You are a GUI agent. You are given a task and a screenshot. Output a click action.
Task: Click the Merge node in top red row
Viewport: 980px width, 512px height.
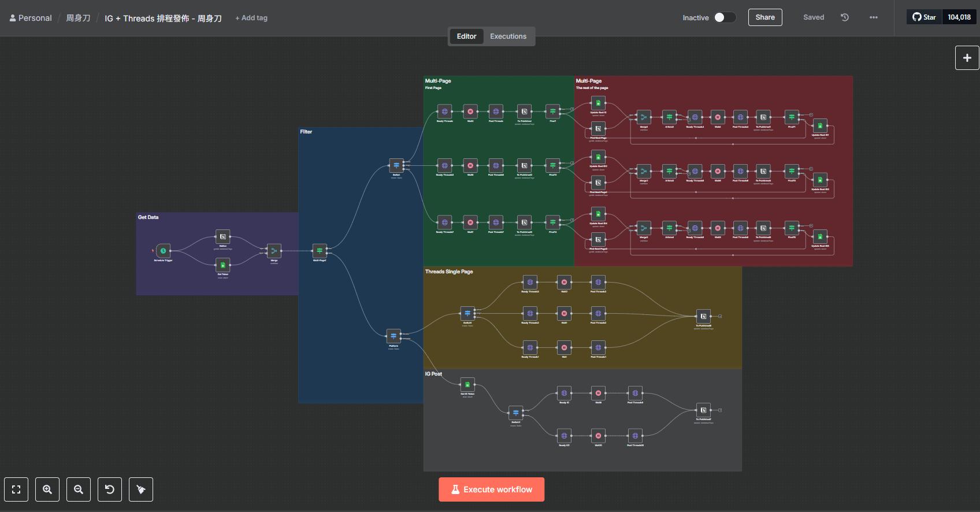coord(644,117)
